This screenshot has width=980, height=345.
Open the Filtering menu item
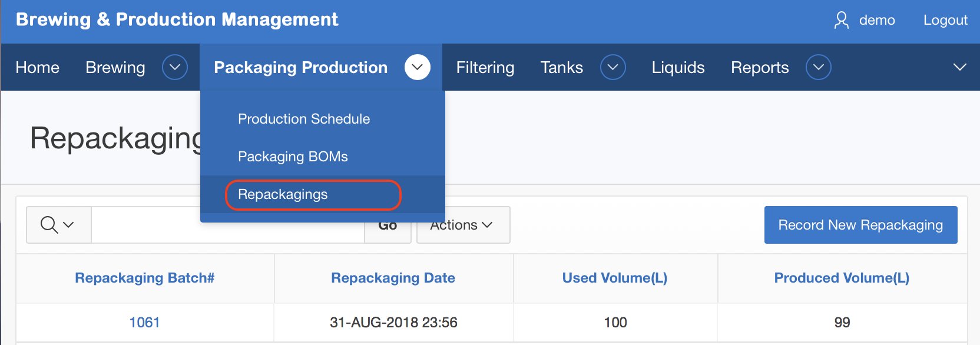click(x=485, y=68)
